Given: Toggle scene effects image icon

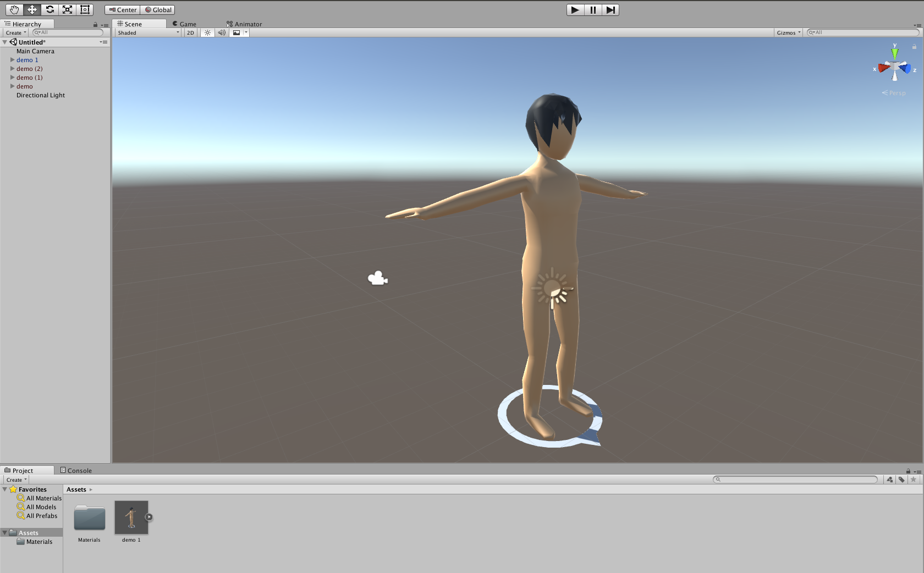Looking at the screenshot, I should tap(237, 32).
